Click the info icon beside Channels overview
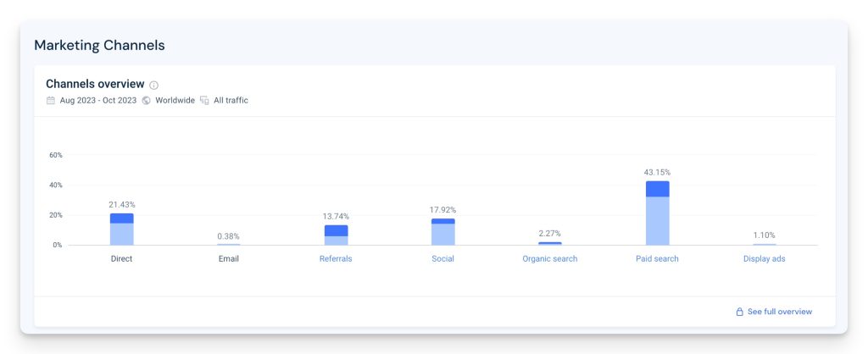868x354 pixels. pos(153,85)
